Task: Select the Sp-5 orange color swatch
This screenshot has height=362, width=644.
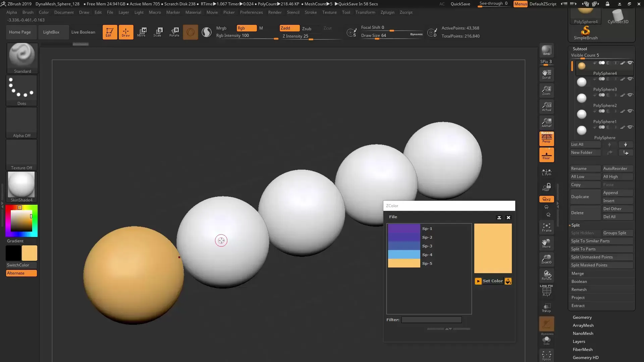Action: tap(404, 263)
